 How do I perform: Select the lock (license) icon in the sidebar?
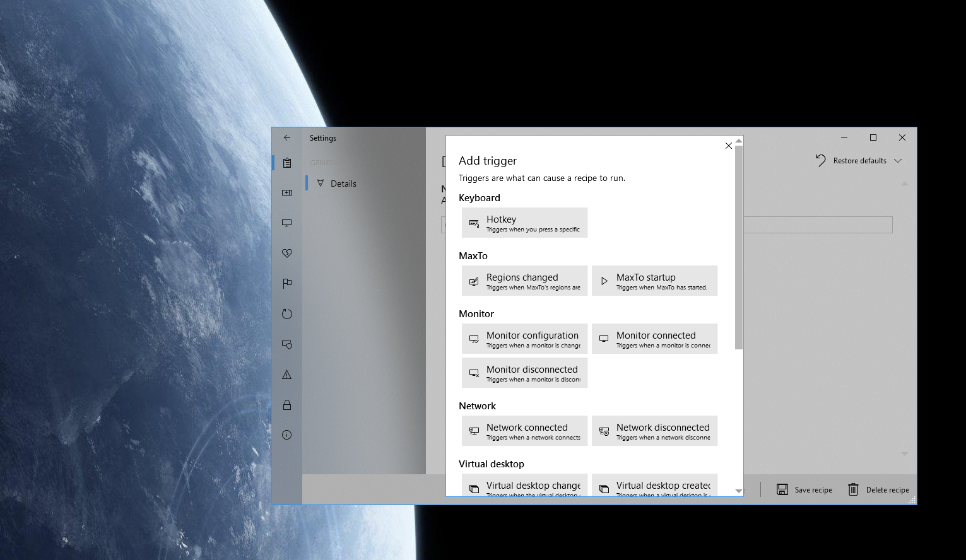(287, 404)
